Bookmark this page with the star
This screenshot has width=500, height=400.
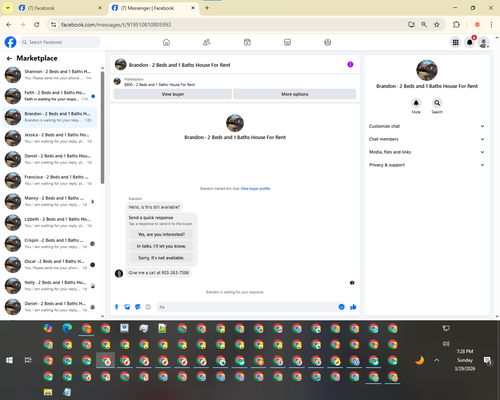point(437,24)
